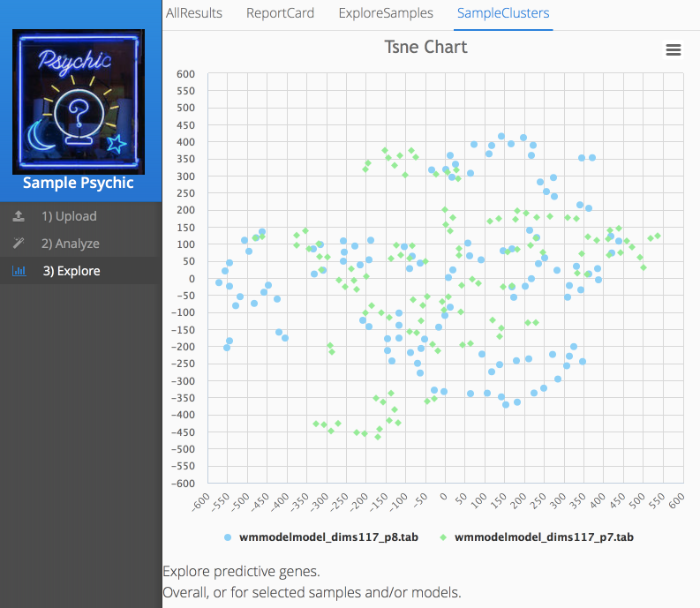The width and height of the screenshot is (700, 608).
Task: Select the SampleClusters tab
Action: click(x=503, y=13)
